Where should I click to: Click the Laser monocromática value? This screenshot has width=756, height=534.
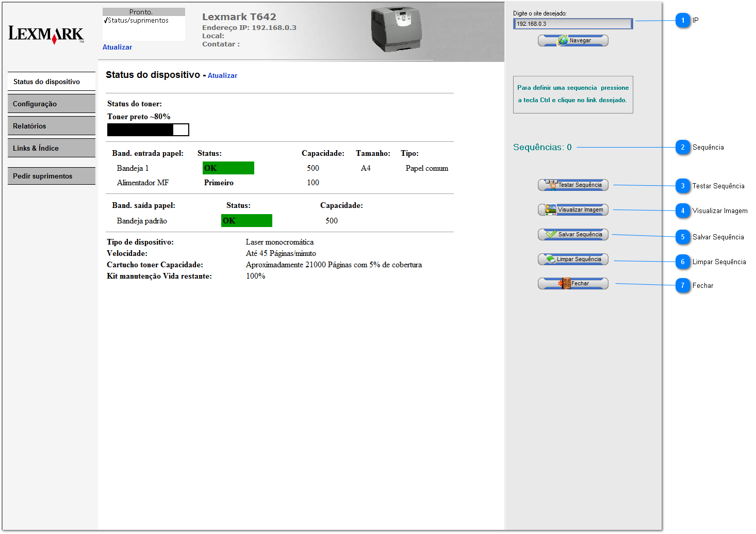[x=280, y=242]
